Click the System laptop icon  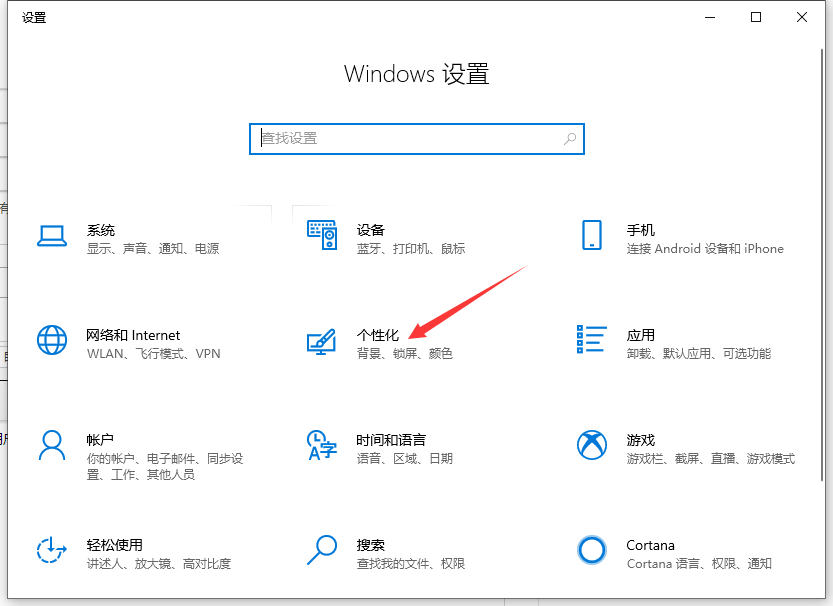click(x=51, y=235)
